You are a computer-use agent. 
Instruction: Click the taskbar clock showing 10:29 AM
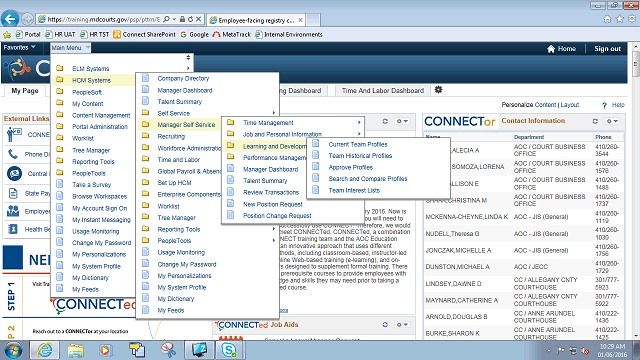coord(612,351)
